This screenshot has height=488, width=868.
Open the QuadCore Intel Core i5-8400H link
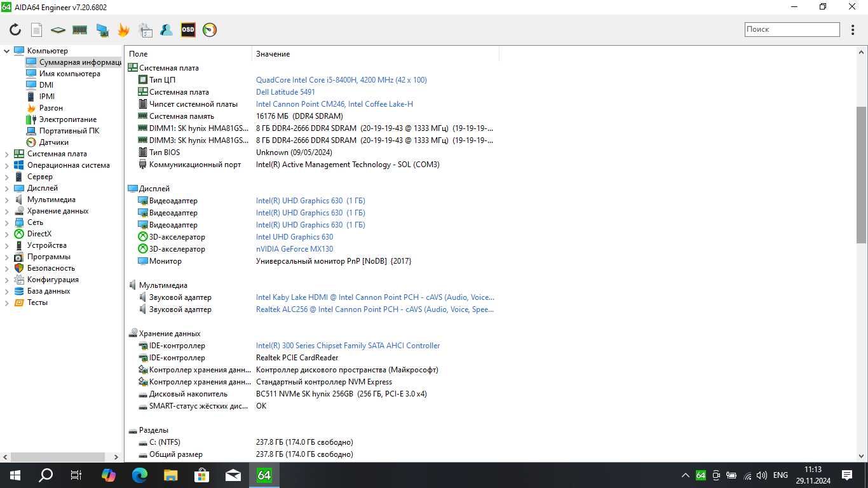click(341, 80)
